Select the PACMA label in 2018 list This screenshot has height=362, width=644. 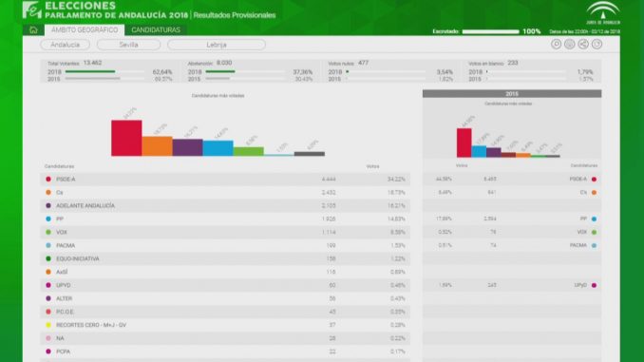point(66,245)
